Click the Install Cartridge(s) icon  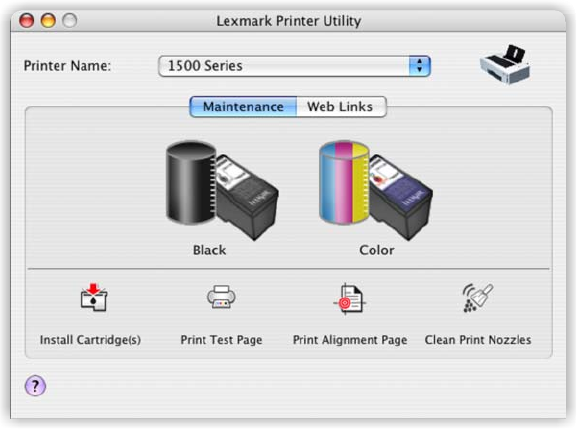click(94, 298)
